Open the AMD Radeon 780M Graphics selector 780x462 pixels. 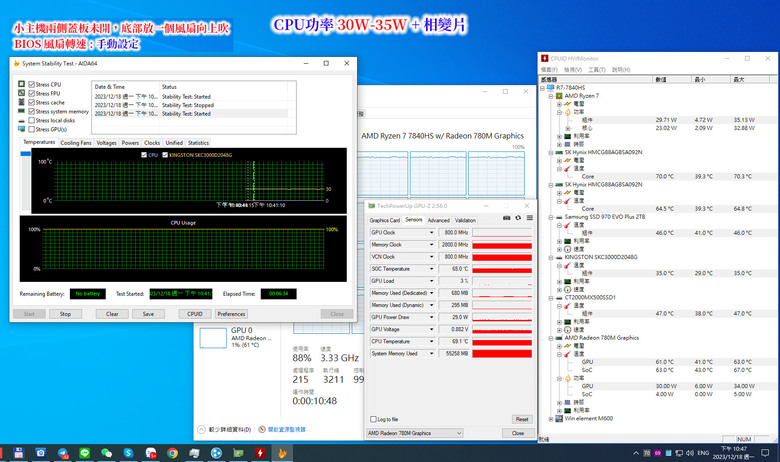[x=415, y=433]
